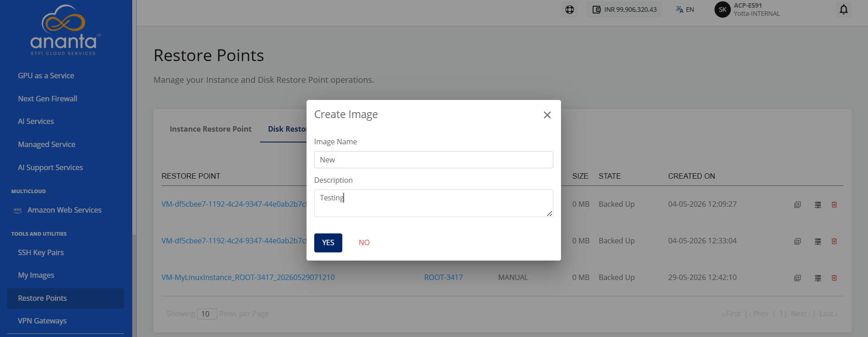868x337 pixels.
Task: Click the server restore icon for 04-05-2026 12:09:27 row
Action: coord(818,205)
